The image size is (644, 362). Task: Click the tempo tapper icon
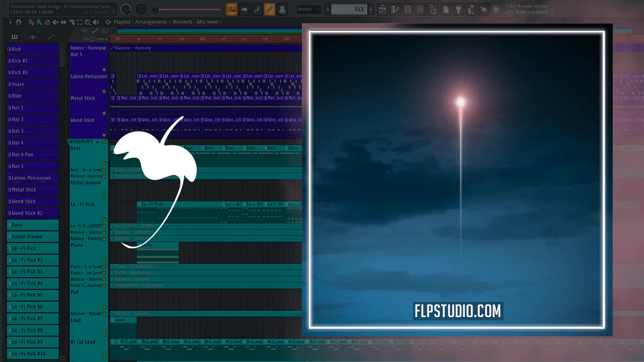[x=282, y=9]
